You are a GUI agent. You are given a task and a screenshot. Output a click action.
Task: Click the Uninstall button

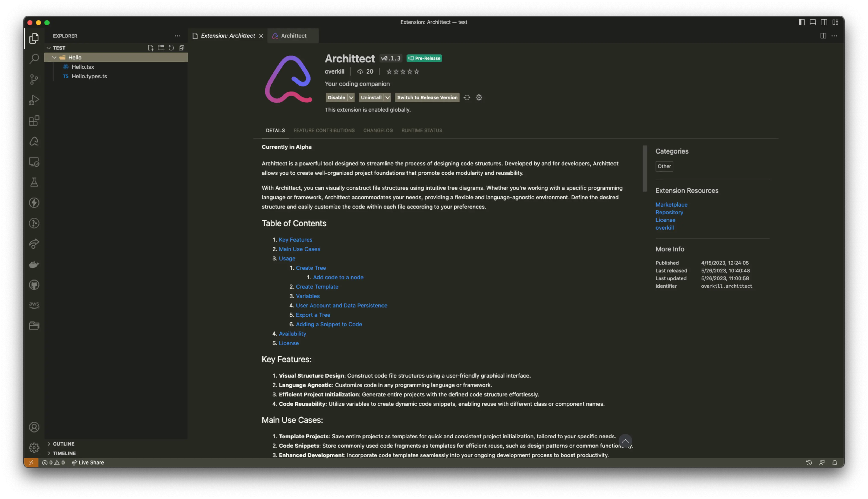click(x=371, y=98)
